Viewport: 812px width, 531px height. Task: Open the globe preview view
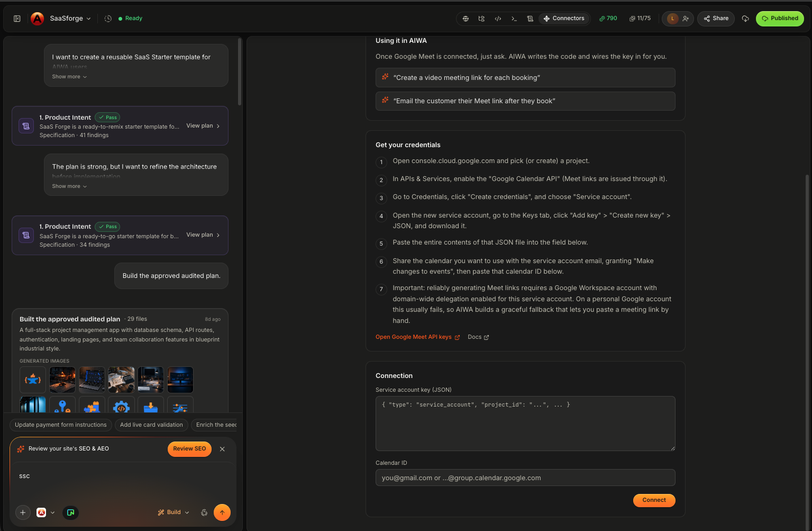[x=466, y=19]
